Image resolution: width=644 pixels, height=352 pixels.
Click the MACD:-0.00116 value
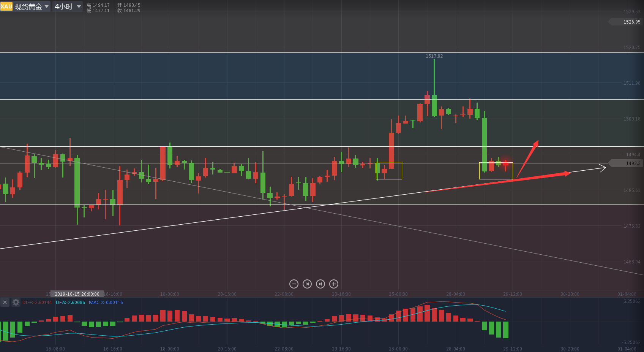pyautogui.click(x=106, y=303)
